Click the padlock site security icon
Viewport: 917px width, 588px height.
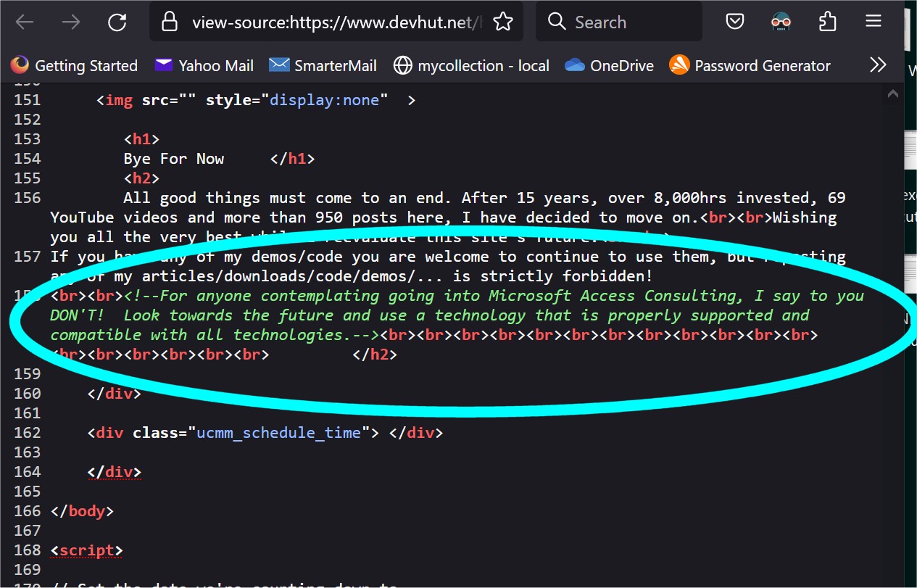click(170, 22)
